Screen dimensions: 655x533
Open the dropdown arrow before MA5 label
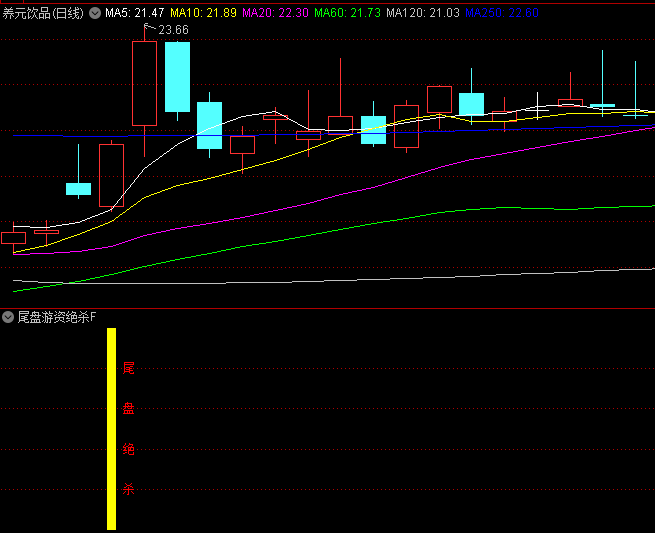coord(95,13)
